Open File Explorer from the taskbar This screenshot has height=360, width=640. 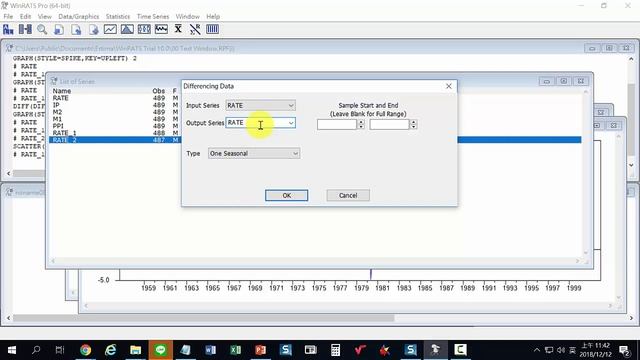click(x=136, y=350)
